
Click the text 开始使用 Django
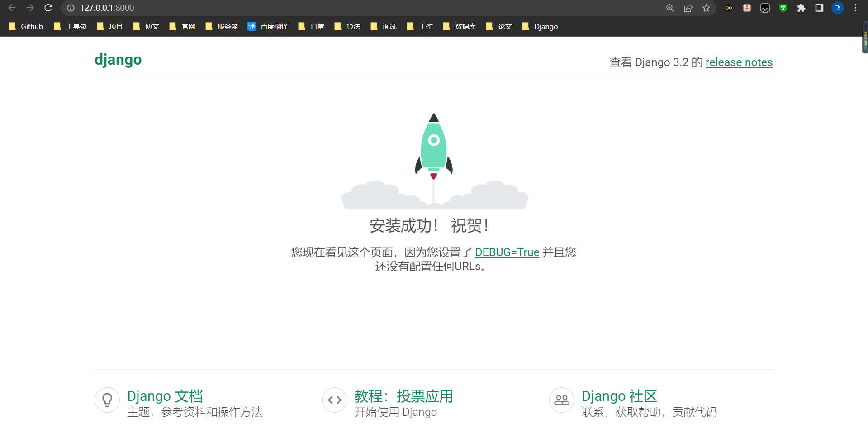pyautogui.click(x=396, y=412)
